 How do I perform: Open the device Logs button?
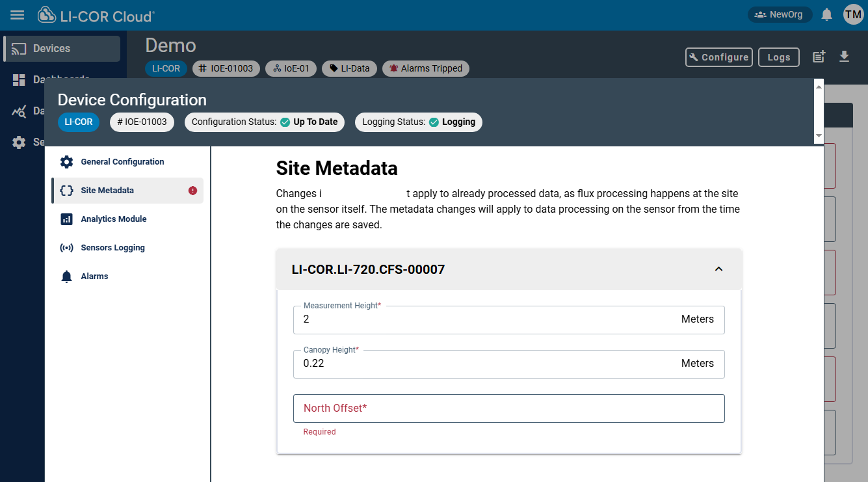[778, 57]
